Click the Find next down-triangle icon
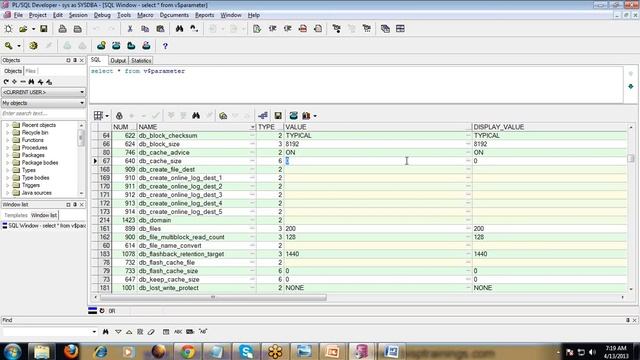The image size is (640, 360). [x=118, y=332]
